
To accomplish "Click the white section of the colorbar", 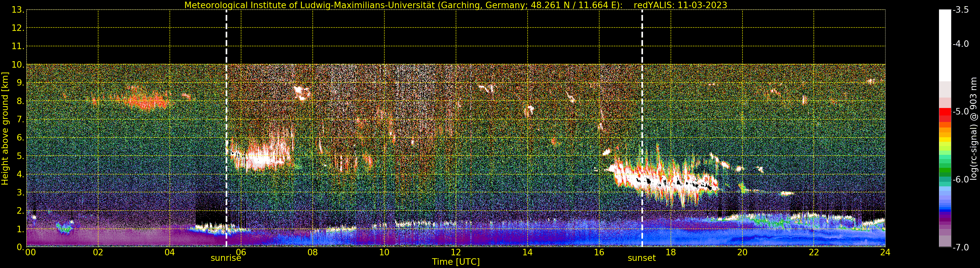I will coord(945,46).
